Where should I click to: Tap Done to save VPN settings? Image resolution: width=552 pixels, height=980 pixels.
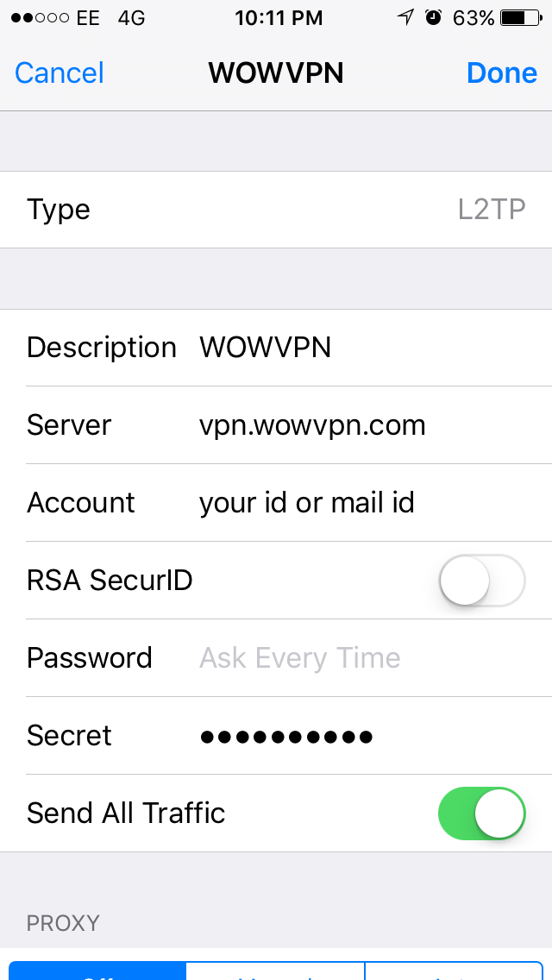coord(502,73)
